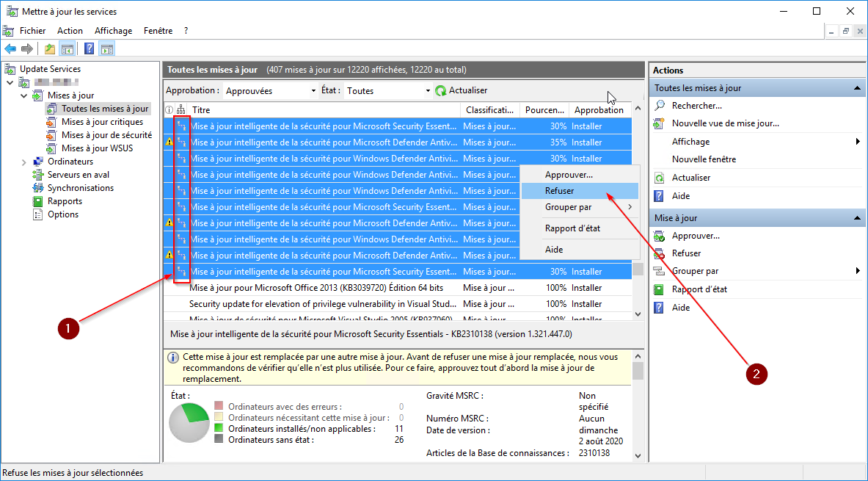Toggle the console tree pane toolbar icon

pyautogui.click(x=68, y=49)
